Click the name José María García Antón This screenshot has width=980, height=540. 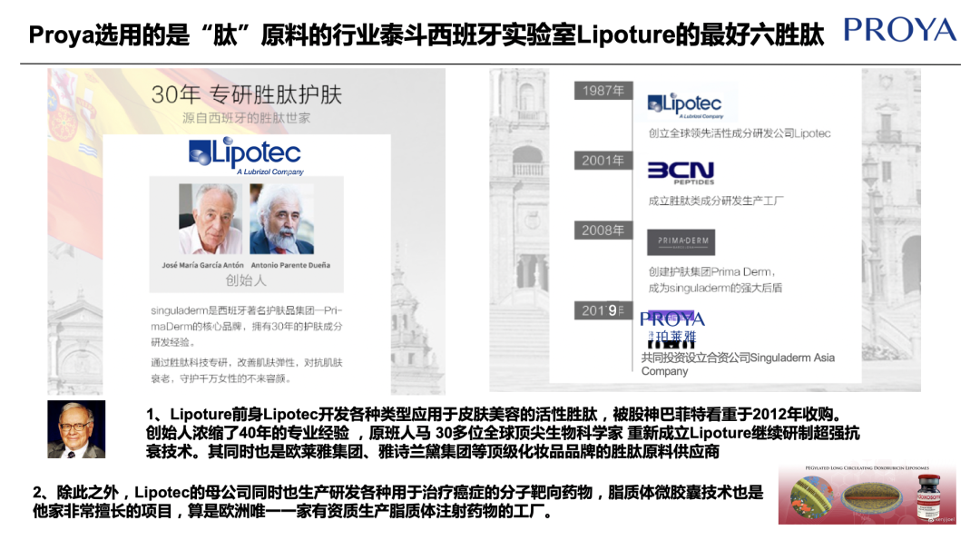pos(202,265)
